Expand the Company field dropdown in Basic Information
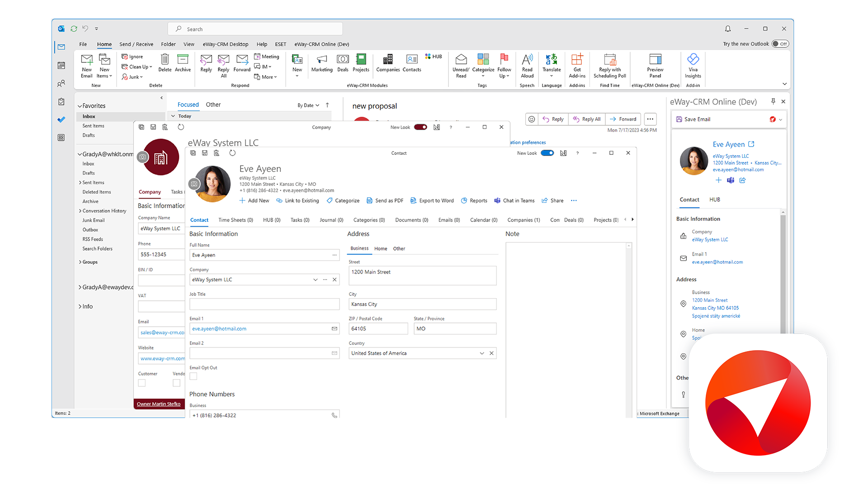The image size is (868, 494). pyautogui.click(x=314, y=279)
